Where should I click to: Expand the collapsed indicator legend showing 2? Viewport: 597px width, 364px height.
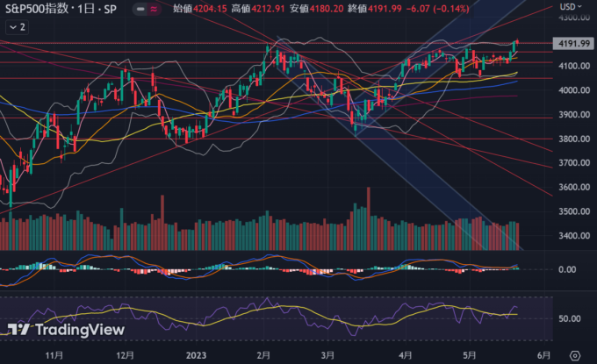(x=17, y=27)
